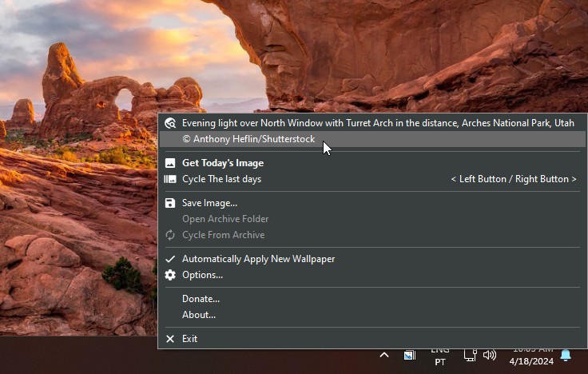588x374 pixels.
Task: Click the floppy disk save icon
Action: (170, 203)
